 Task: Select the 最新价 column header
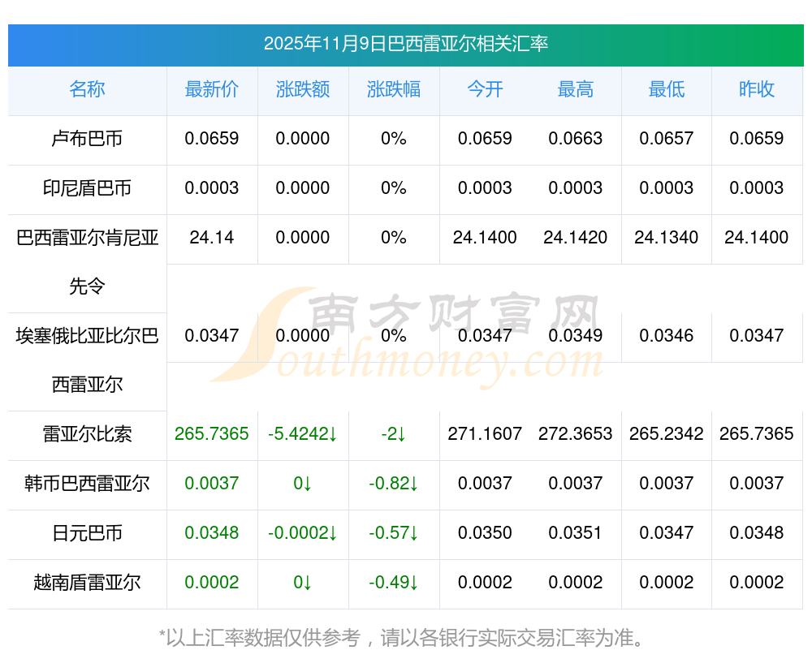[x=212, y=89]
